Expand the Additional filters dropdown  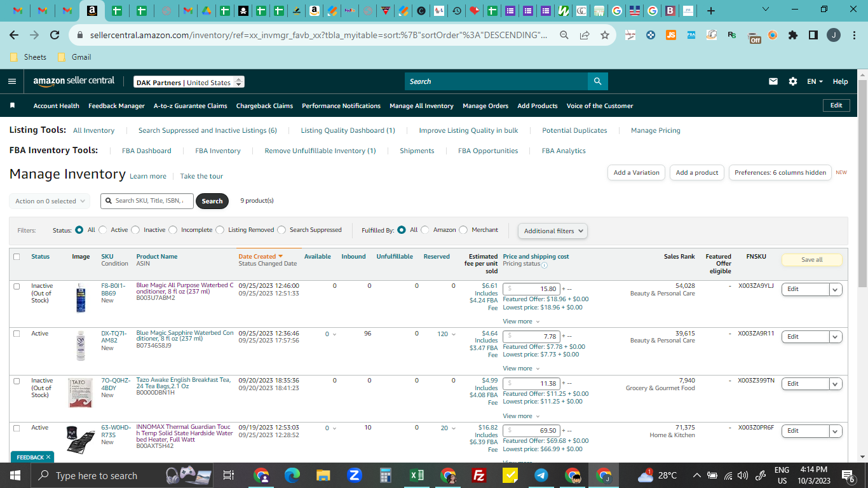coord(553,231)
